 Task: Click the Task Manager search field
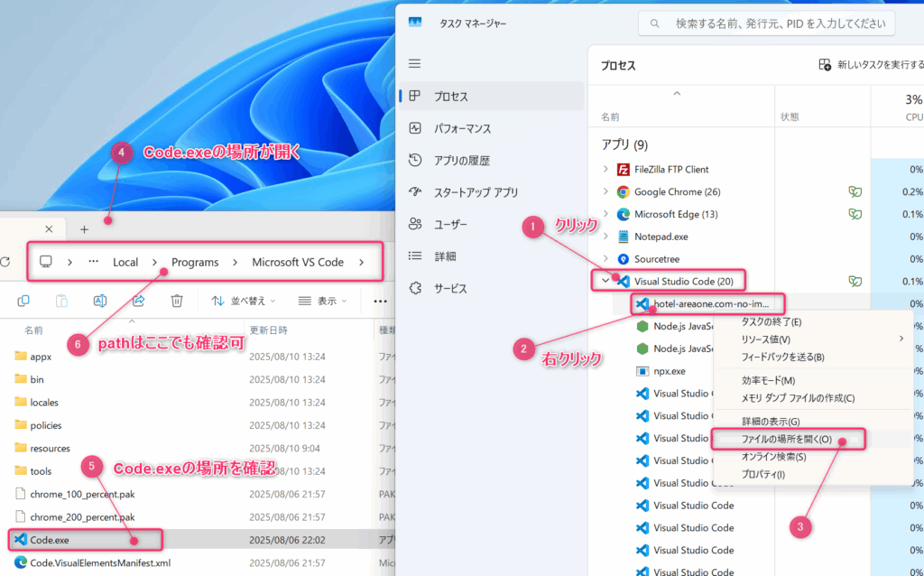coord(767,23)
